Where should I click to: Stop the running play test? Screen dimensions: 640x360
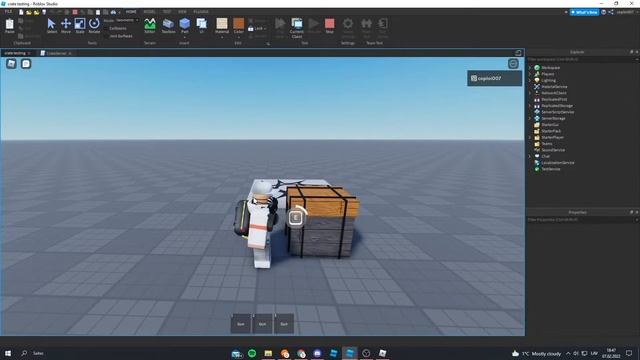[x=329, y=26]
